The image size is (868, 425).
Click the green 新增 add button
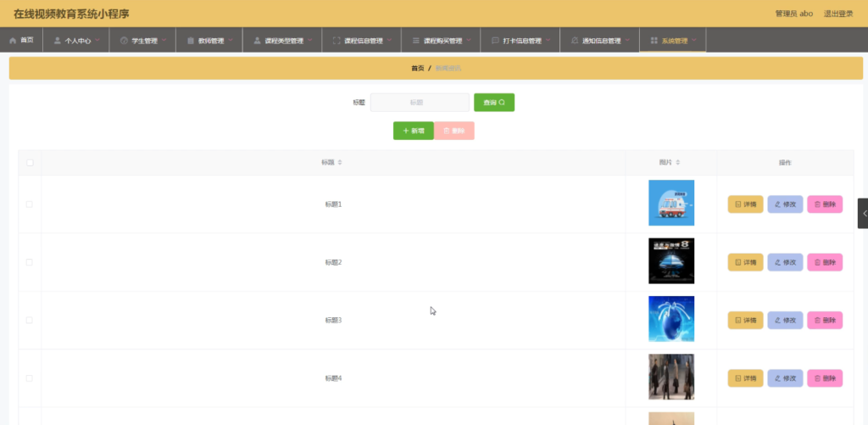413,131
